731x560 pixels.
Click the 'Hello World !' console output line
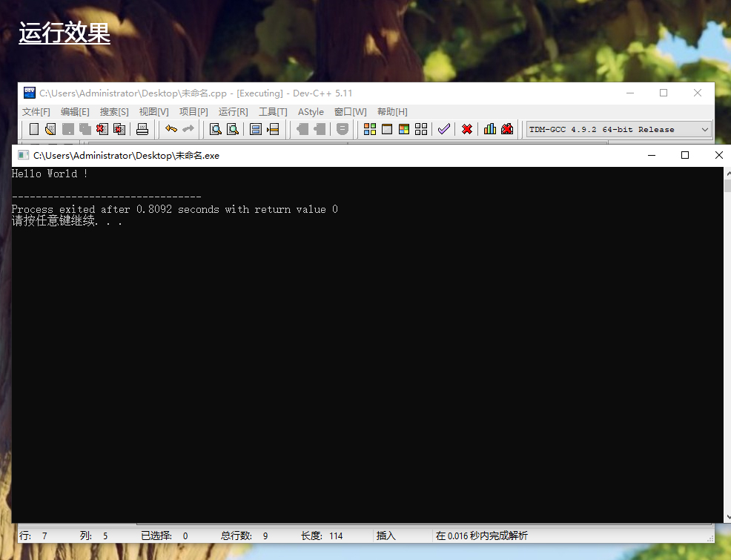[x=50, y=174]
